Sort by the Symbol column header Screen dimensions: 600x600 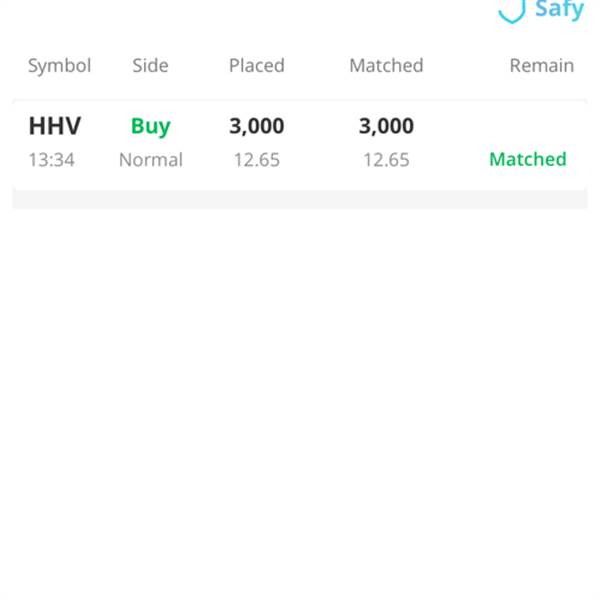(59, 66)
